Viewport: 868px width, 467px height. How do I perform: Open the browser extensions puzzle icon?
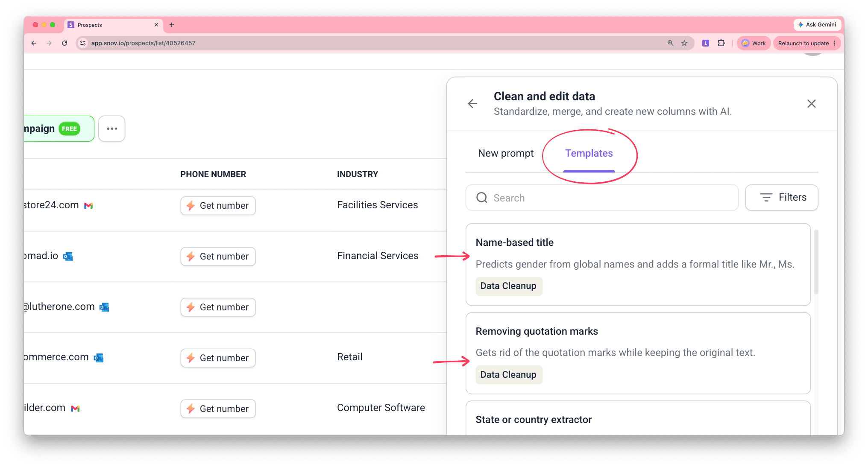721,43
